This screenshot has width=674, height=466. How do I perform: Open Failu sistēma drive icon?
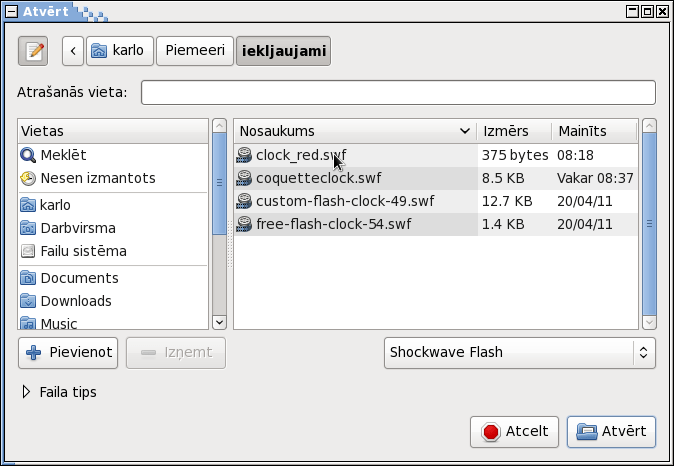tap(28, 251)
